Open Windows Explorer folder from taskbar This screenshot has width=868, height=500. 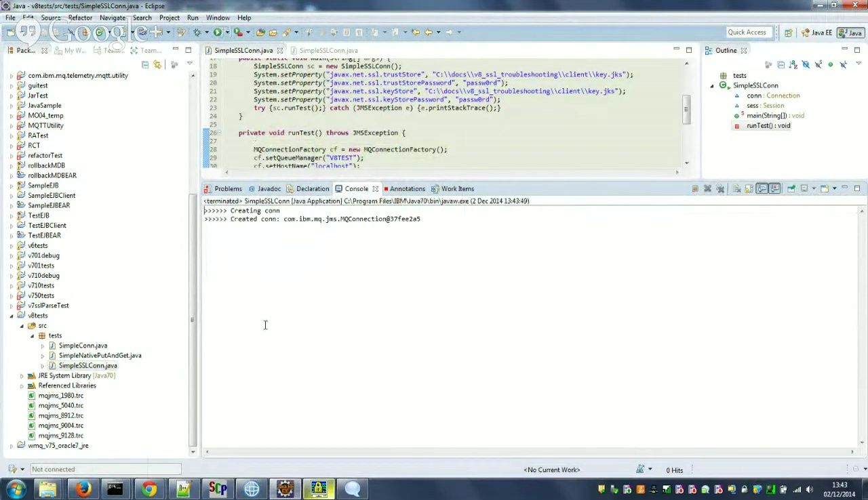point(47,488)
